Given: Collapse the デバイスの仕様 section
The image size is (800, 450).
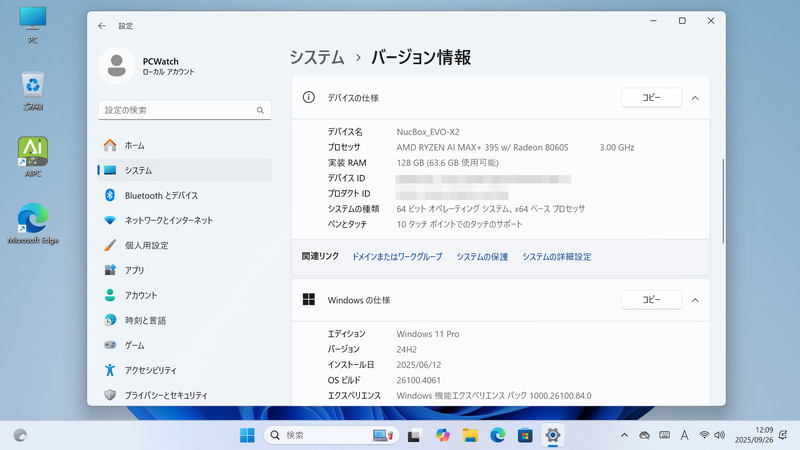Looking at the screenshot, I should click(695, 98).
